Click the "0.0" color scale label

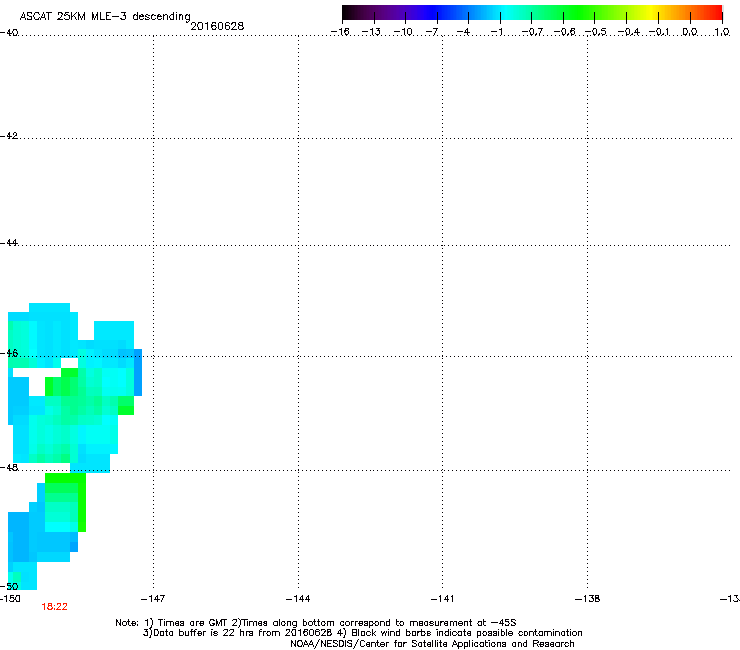tap(690, 32)
